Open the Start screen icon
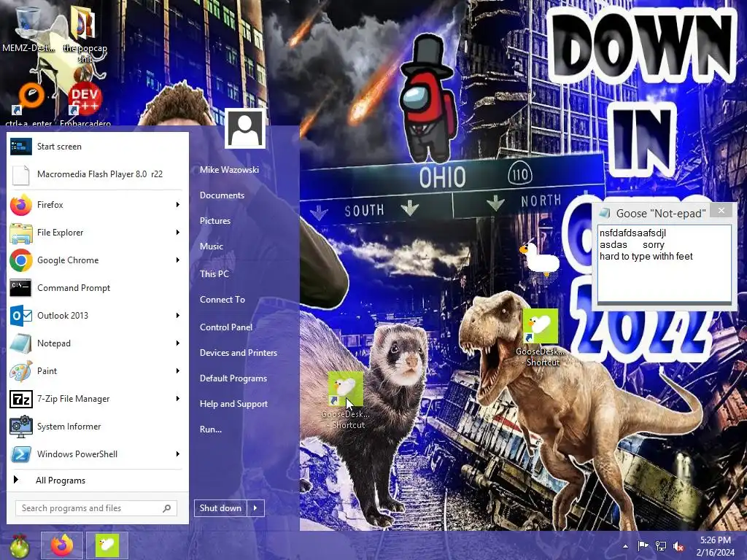The image size is (747, 560). point(21,147)
